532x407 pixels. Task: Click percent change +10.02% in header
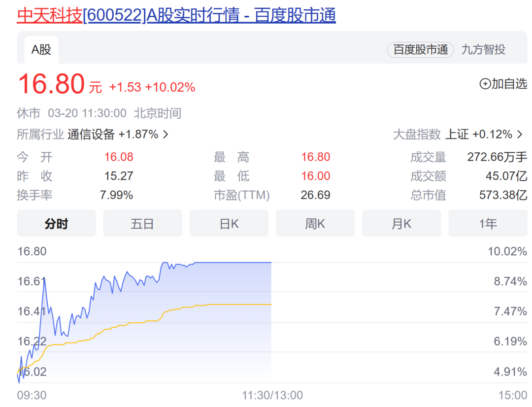click(170, 87)
